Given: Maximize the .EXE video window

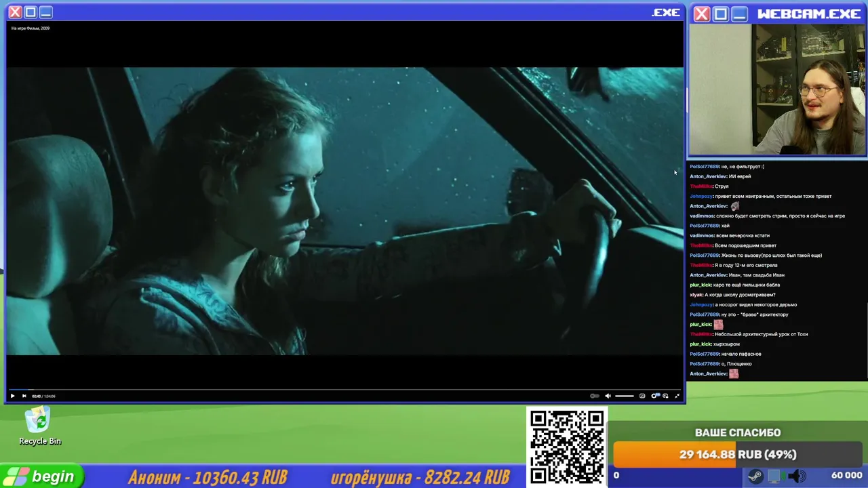Looking at the screenshot, I should click(x=30, y=12).
